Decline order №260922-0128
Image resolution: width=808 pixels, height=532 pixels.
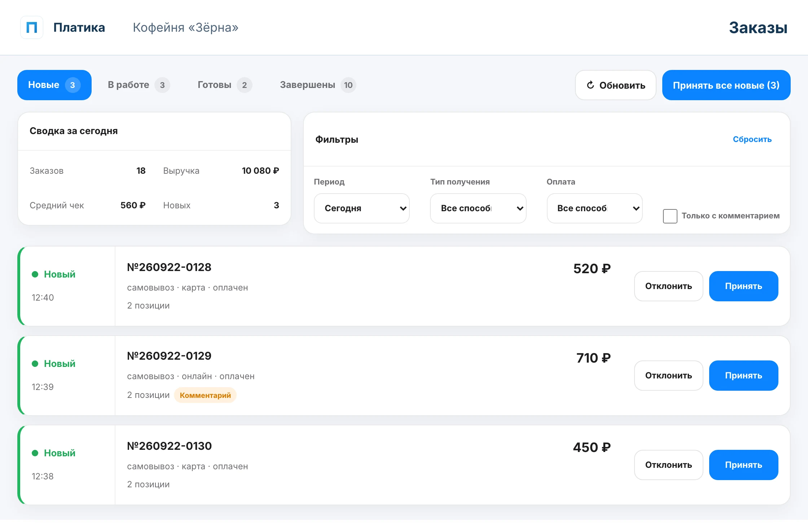[x=668, y=286]
